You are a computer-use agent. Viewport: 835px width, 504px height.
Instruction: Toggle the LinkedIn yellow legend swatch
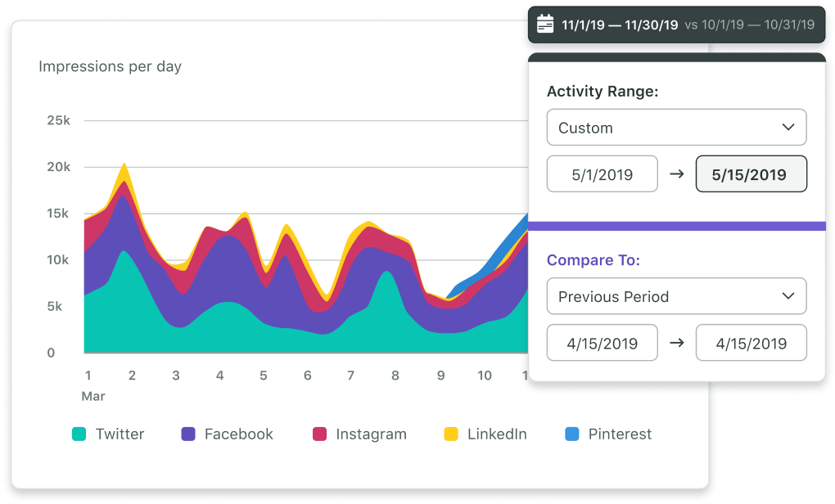450,434
